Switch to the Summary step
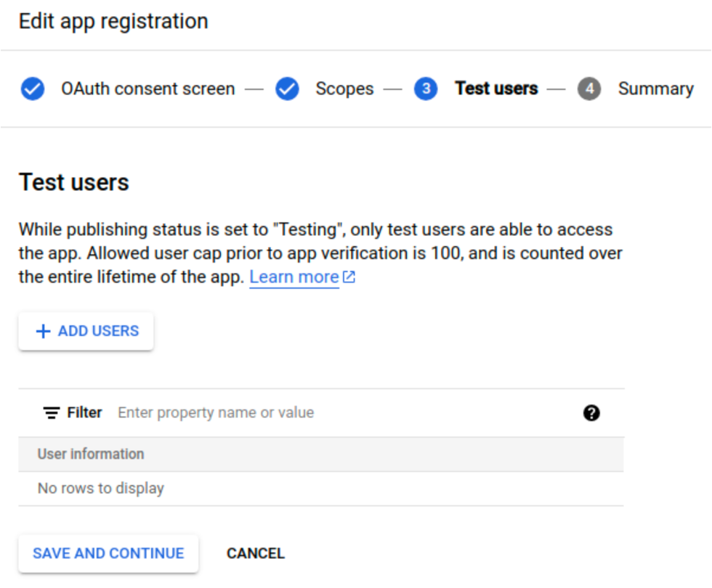This screenshot has height=588, width=712. click(x=655, y=89)
